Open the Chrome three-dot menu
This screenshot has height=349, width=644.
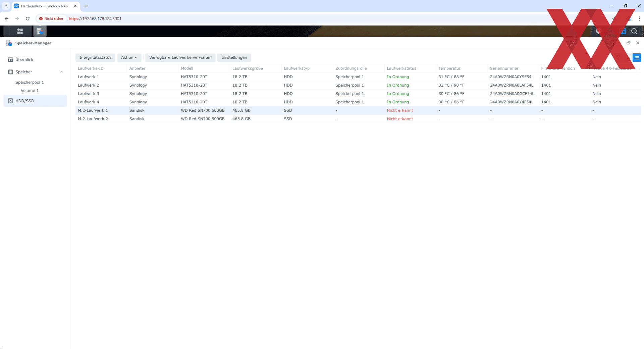pyautogui.click(x=639, y=19)
